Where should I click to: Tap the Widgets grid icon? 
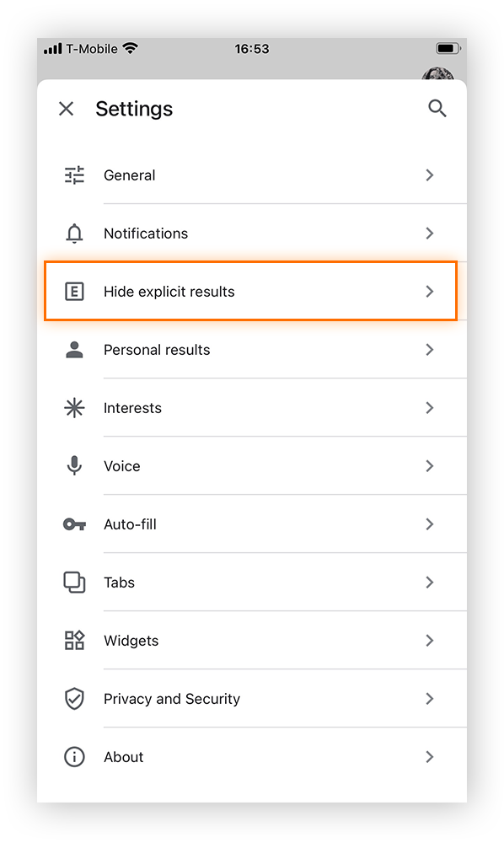pyautogui.click(x=74, y=640)
